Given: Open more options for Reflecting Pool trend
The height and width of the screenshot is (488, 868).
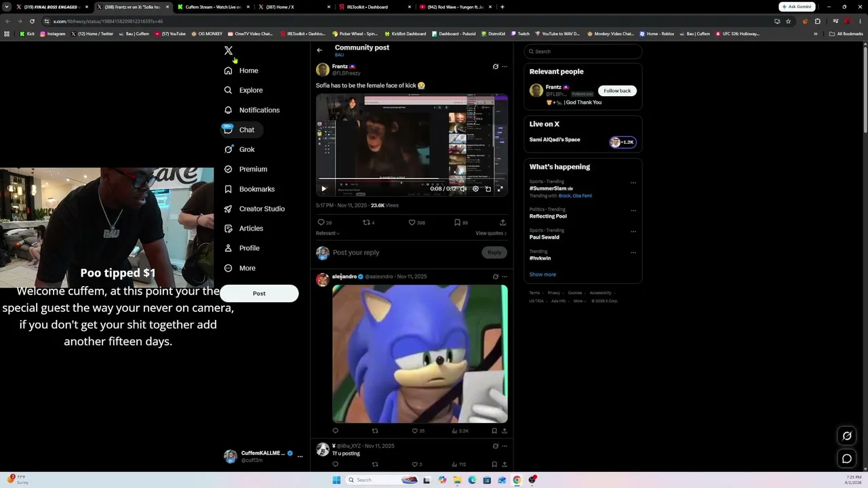Looking at the screenshot, I should [x=633, y=210].
